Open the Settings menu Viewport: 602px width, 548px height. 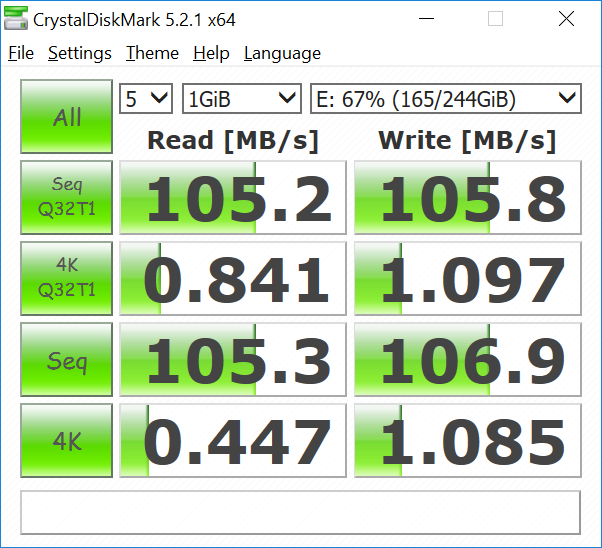81,54
